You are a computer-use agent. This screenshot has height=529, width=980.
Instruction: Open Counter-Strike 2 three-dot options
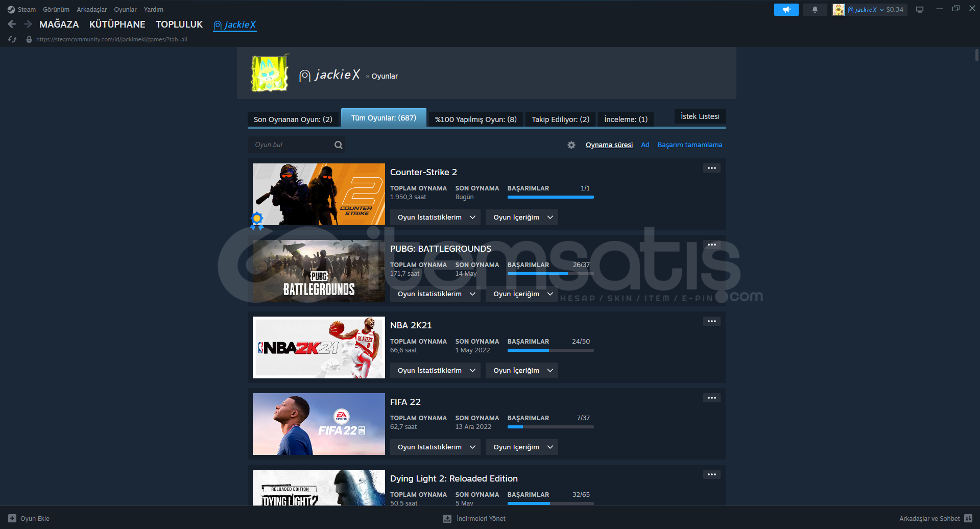point(712,168)
